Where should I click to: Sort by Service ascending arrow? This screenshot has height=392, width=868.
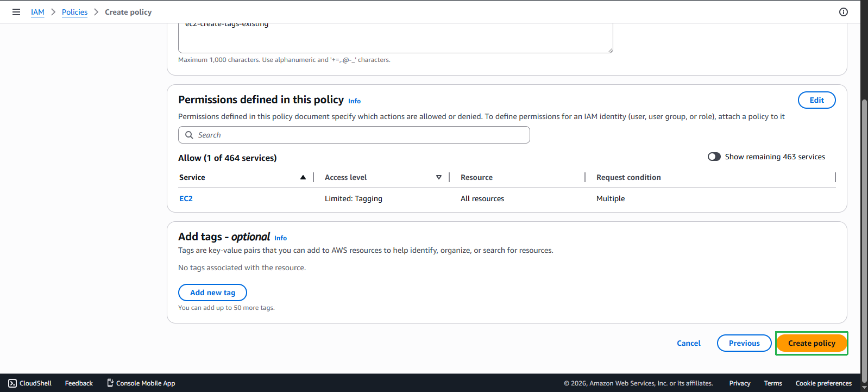(303, 177)
